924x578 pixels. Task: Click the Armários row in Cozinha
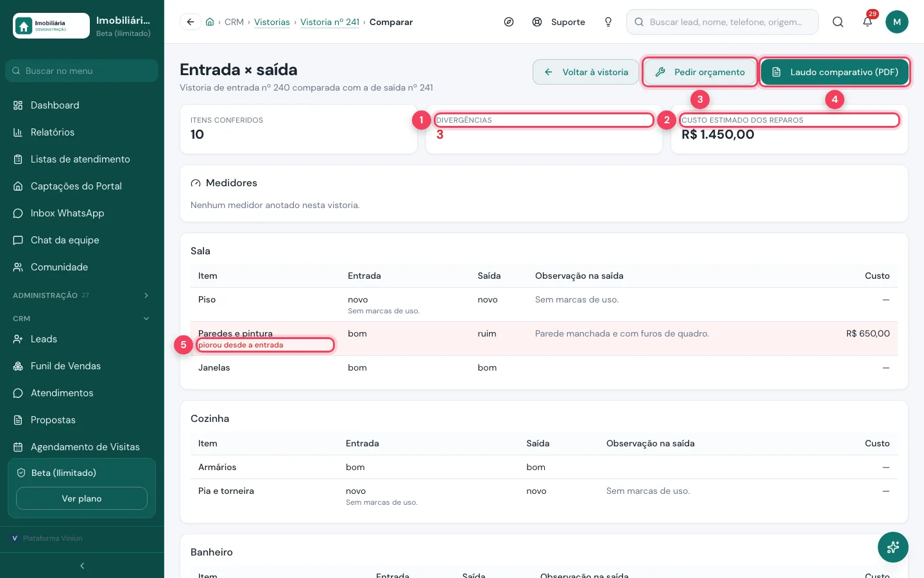(x=544, y=467)
